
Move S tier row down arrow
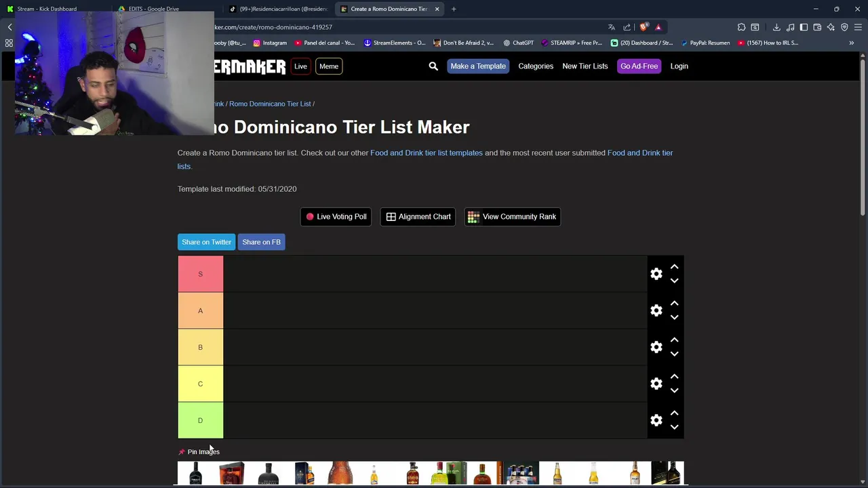(674, 281)
